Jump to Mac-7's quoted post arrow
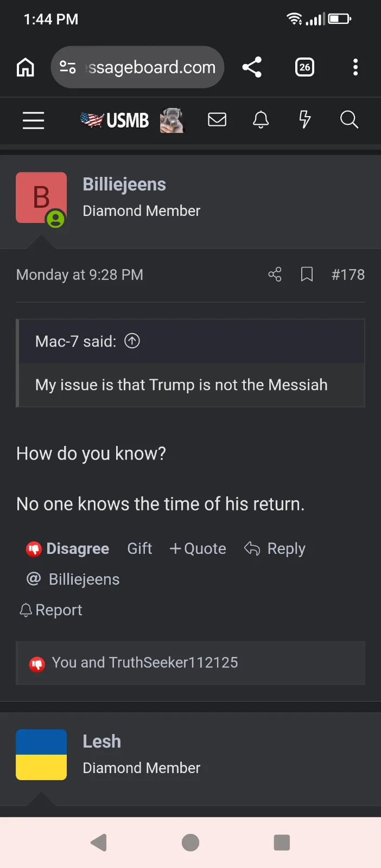Viewport: 381px width, 868px height. 132,341
